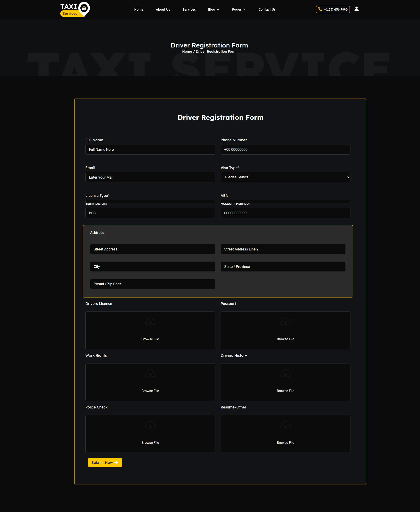The width and height of the screenshot is (420, 512).
Task: Click Police Check upload cloud icon
Action: pos(150,425)
